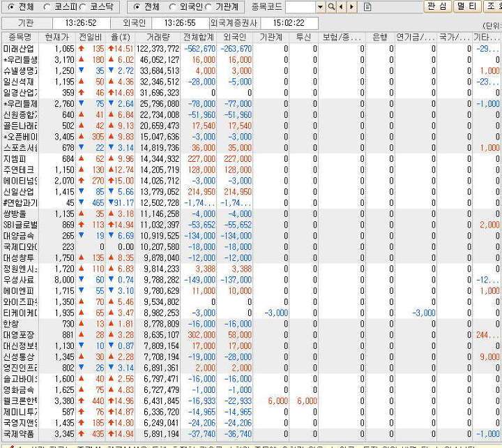Image resolution: width=502 pixels, height=448 pixels.
Task: Select the 영화금속 stock row
Action: [251, 389]
